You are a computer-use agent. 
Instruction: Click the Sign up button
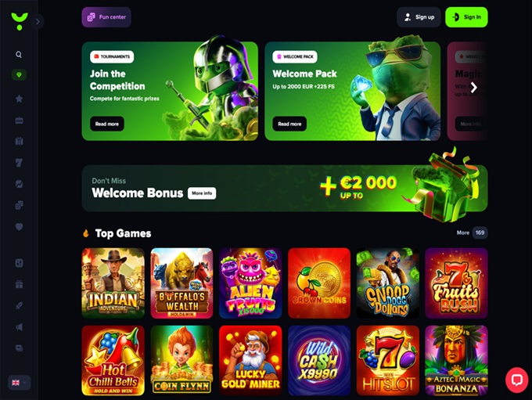tap(419, 17)
